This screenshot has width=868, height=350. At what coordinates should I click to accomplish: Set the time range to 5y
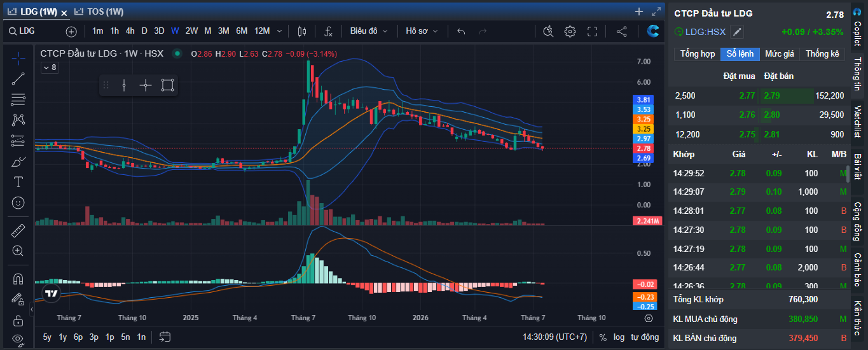click(x=47, y=337)
